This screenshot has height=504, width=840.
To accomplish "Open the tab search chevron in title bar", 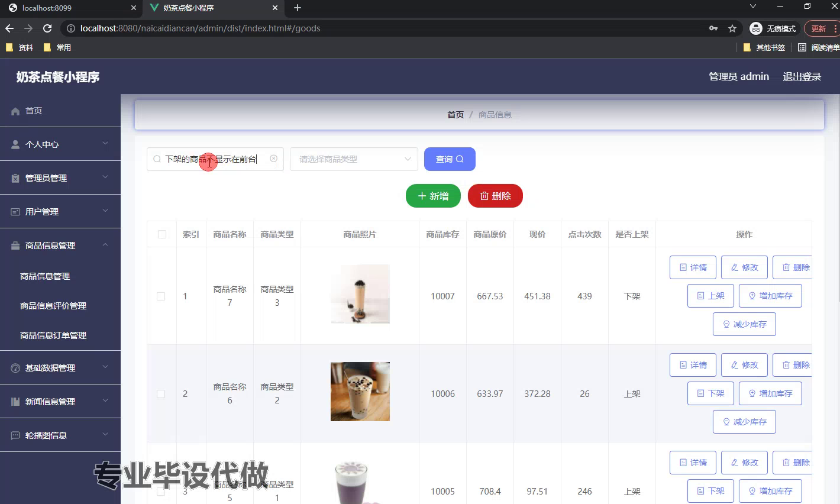I will coord(752,7).
